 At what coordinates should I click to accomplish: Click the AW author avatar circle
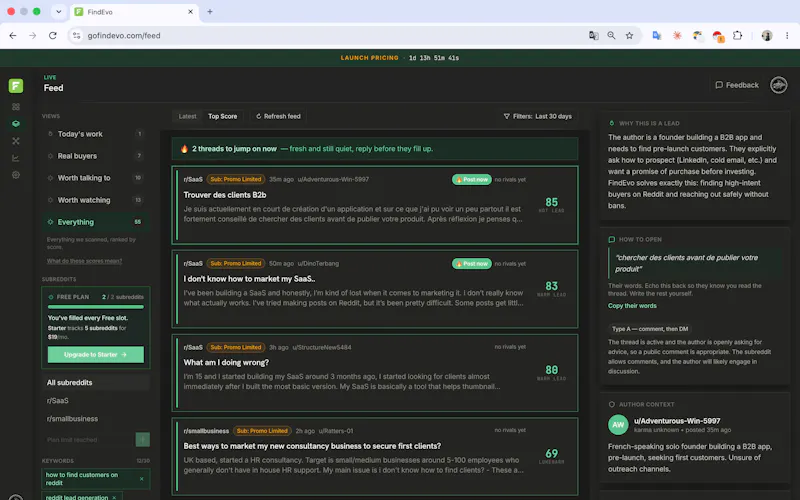(x=618, y=425)
